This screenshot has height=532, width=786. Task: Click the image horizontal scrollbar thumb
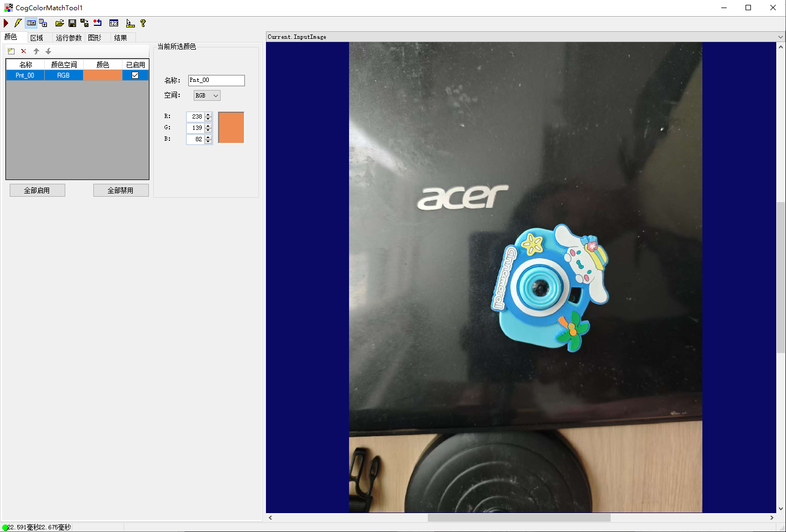[x=519, y=517]
